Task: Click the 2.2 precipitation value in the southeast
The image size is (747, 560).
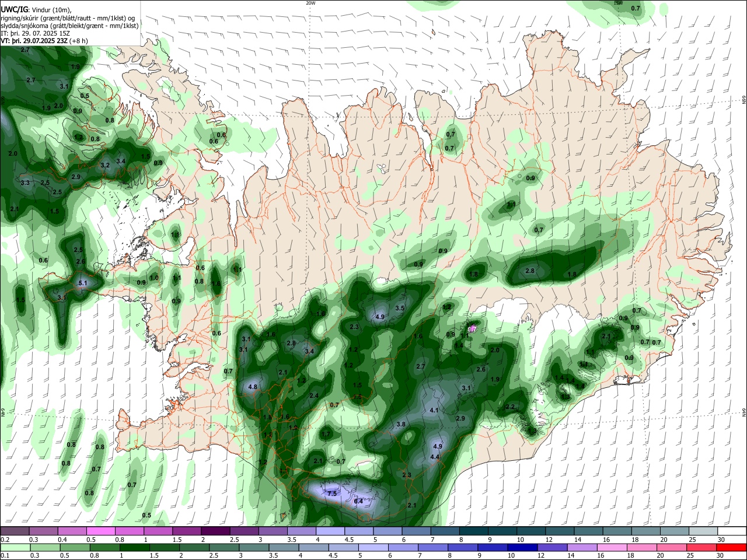Action: (509, 407)
